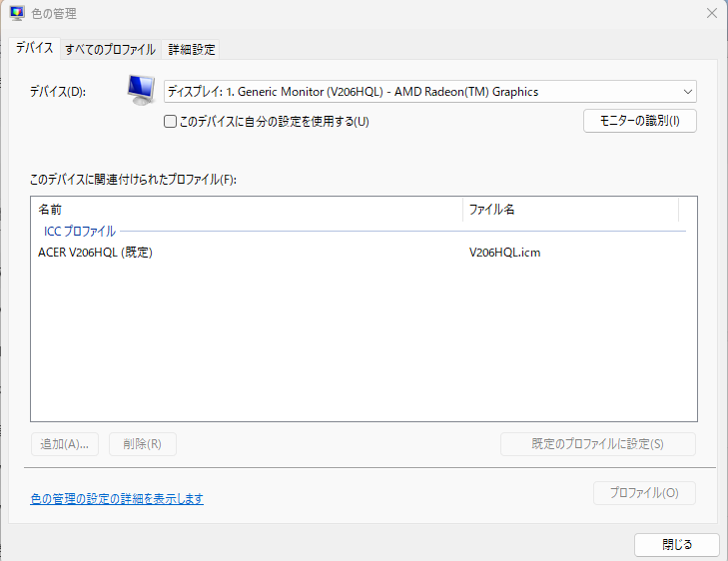Click the ICC プロファイル group header
This screenshot has width=728, height=561.
[80, 231]
